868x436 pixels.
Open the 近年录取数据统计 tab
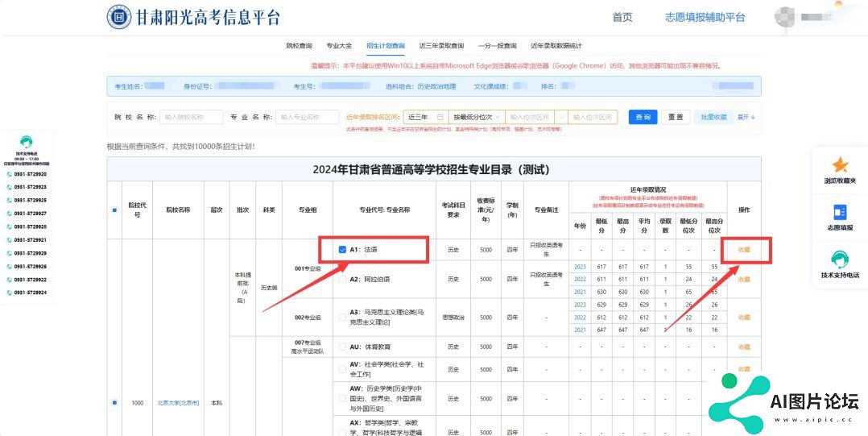(x=556, y=45)
